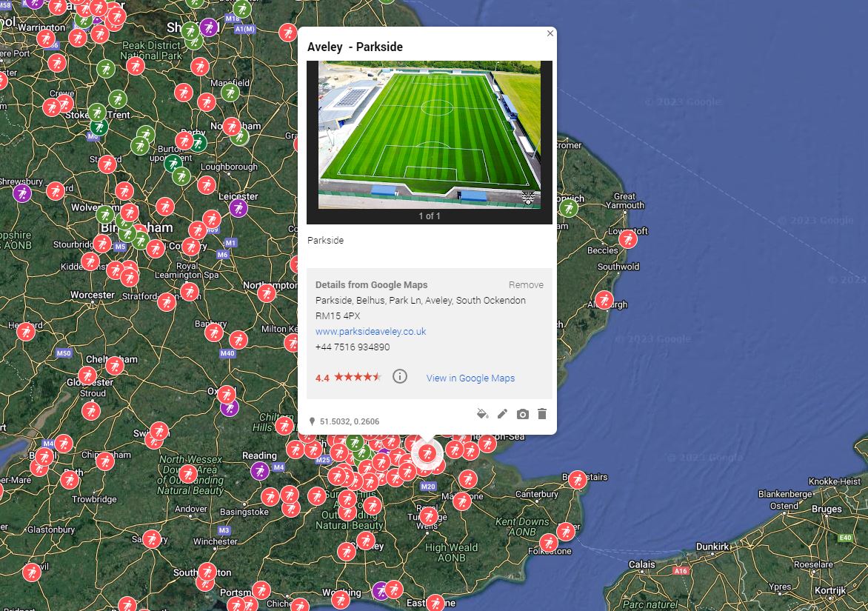The image size is (868, 611).
Task: Select the purple marker near Reading
Action: coord(260,471)
